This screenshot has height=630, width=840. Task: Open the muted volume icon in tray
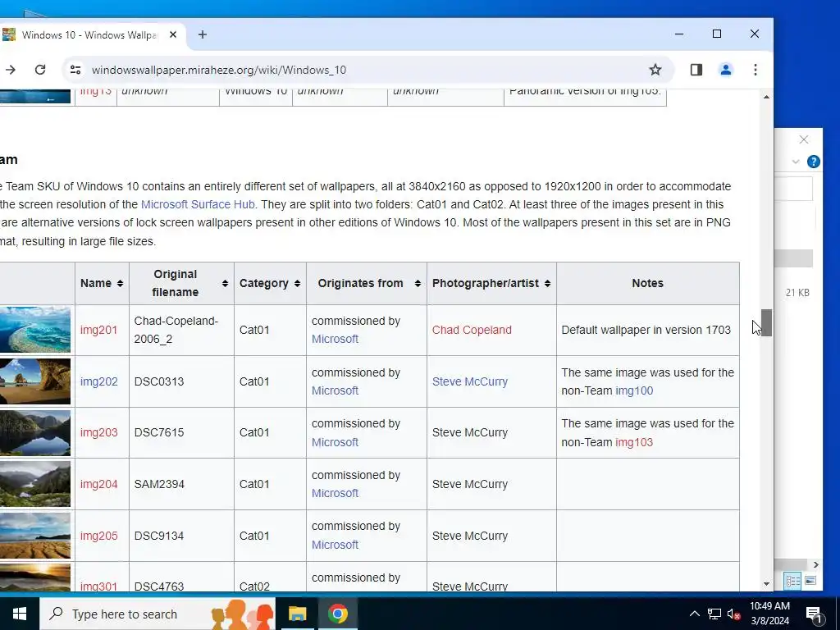pyautogui.click(x=733, y=614)
